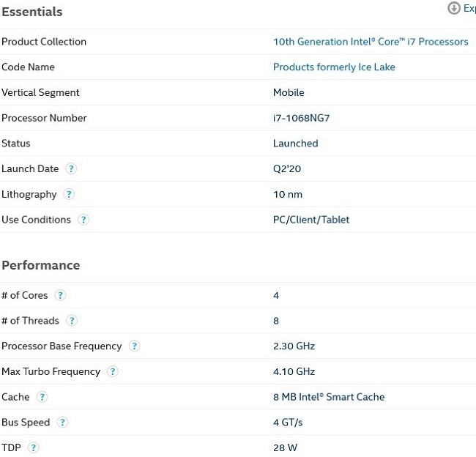Image resolution: width=476 pixels, height=457 pixels.
Task: Open the Cache help question mark
Action: tap(42, 397)
